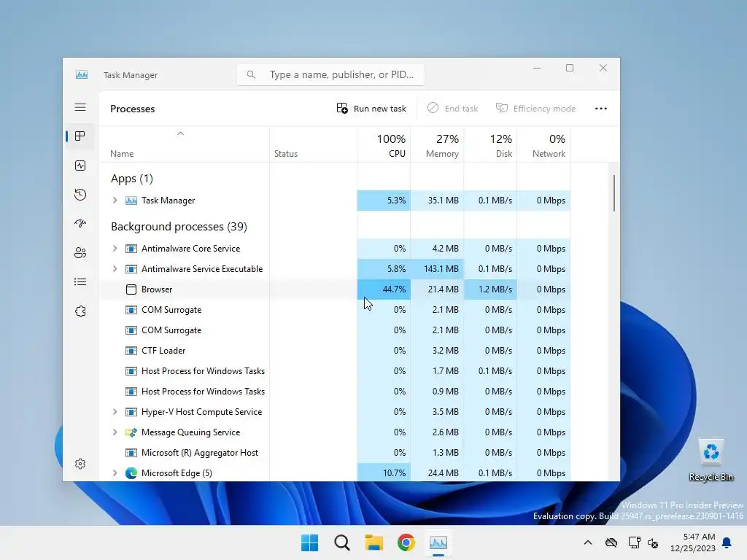Click the Microsoft Edge process icon

(x=131, y=472)
